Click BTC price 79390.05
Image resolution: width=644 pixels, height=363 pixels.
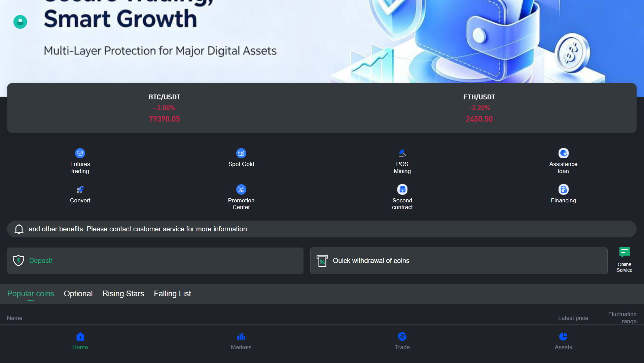click(x=165, y=119)
